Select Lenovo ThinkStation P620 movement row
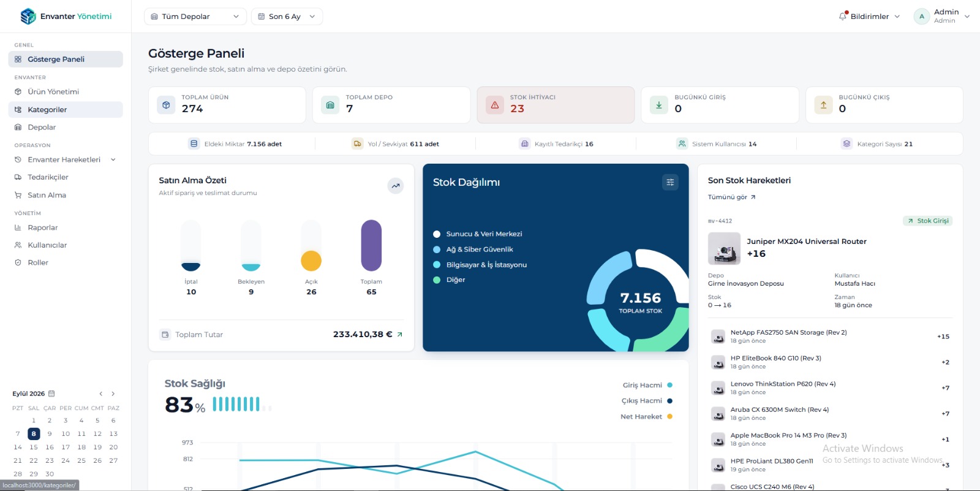 point(830,388)
